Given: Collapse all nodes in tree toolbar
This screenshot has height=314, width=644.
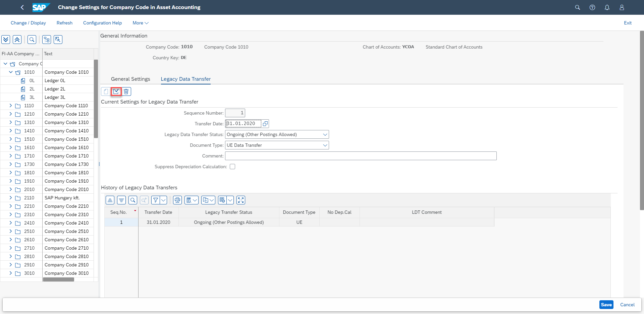Looking at the screenshot, I should point(17,40).
